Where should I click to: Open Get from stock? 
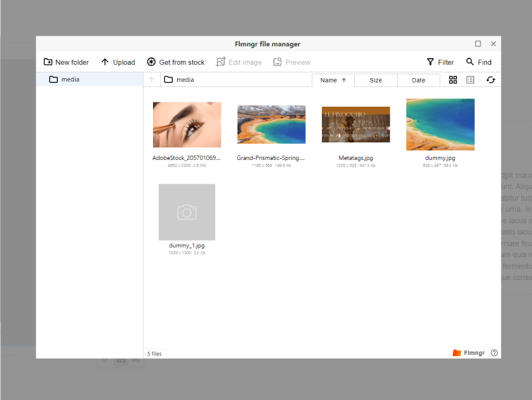(176, 62)
